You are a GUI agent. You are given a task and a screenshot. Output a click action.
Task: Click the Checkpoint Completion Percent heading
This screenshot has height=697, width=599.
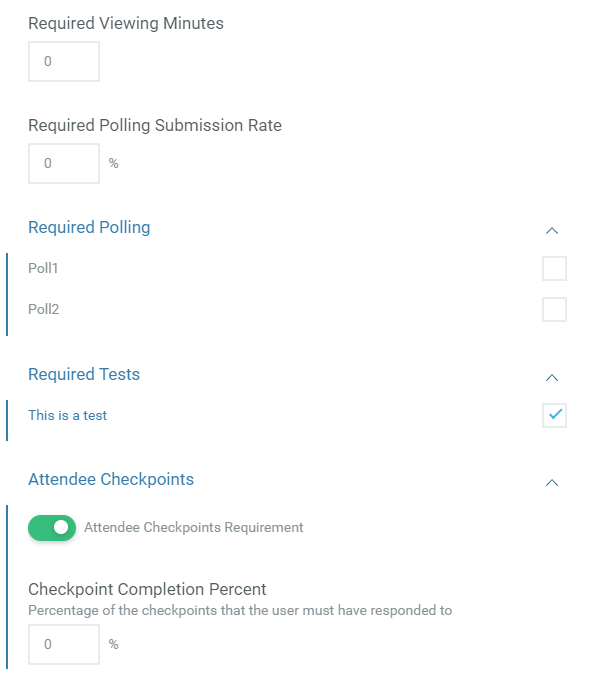147,589
